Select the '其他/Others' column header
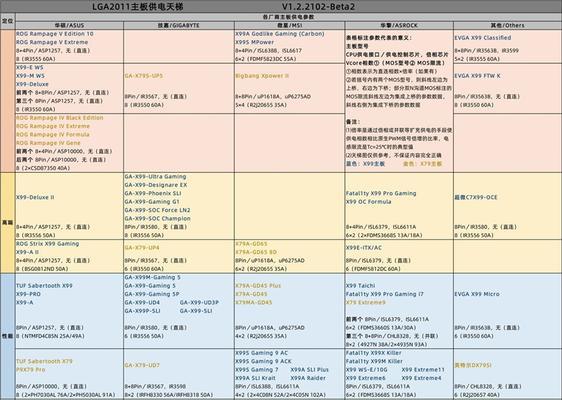This screenshot has width=562, height=400. [x=508, y=25]
